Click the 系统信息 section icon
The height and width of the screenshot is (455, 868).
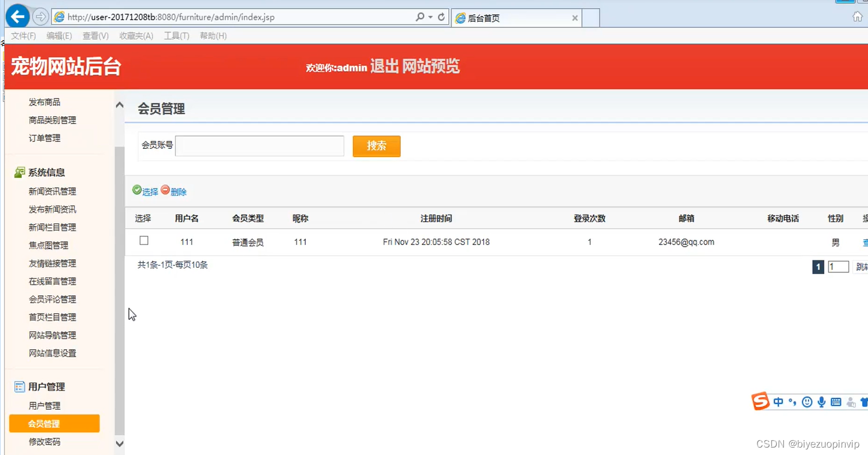(19, 172)
